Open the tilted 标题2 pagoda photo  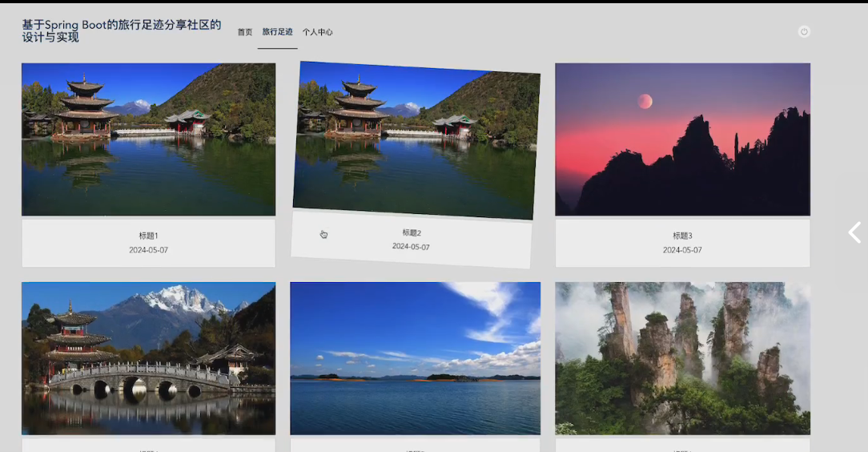coord(416,140)
